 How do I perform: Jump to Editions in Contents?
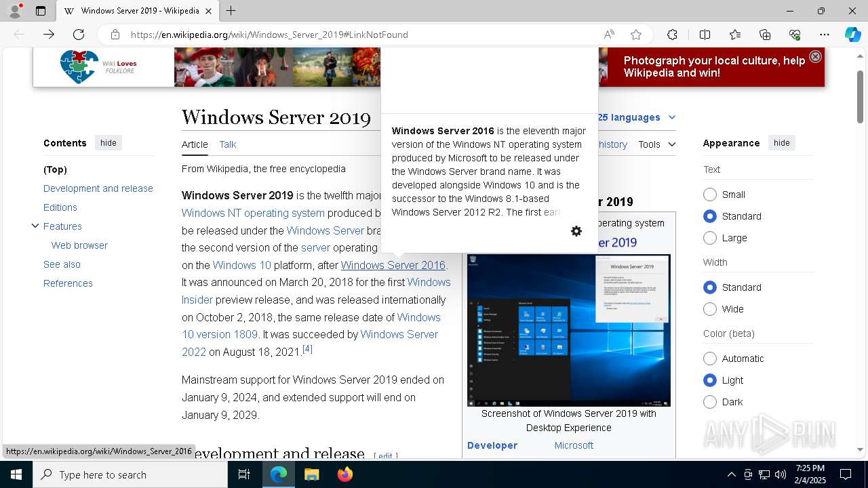coord(60,207)
